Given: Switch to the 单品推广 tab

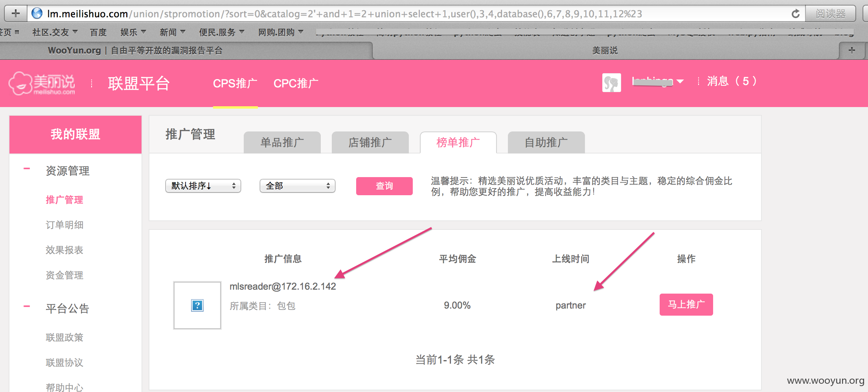Looking at the screenshot, I should (282, 142).
